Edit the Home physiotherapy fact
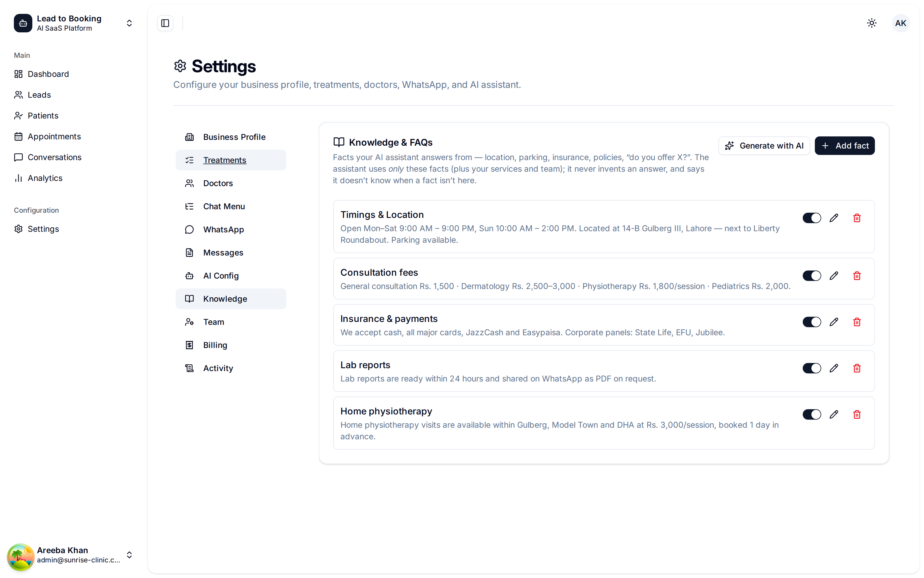924x578 pixels. tap(834, 414)
